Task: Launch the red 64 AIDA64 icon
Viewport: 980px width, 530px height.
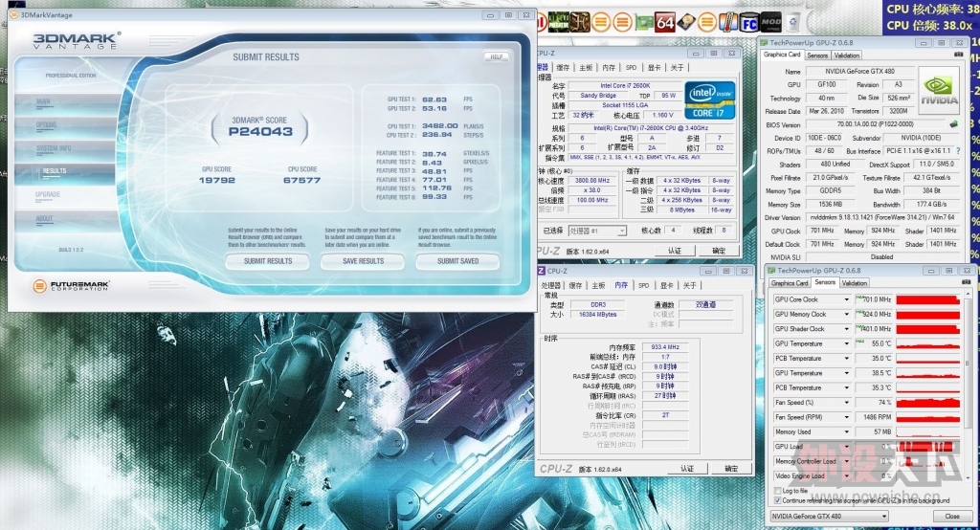Action: coord(665,23)
